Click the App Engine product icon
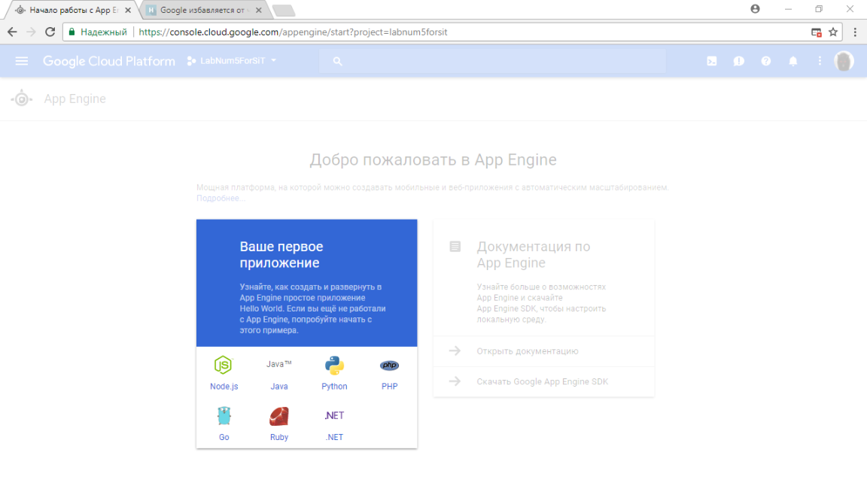The image size is (867, 504). pos(22,99)
